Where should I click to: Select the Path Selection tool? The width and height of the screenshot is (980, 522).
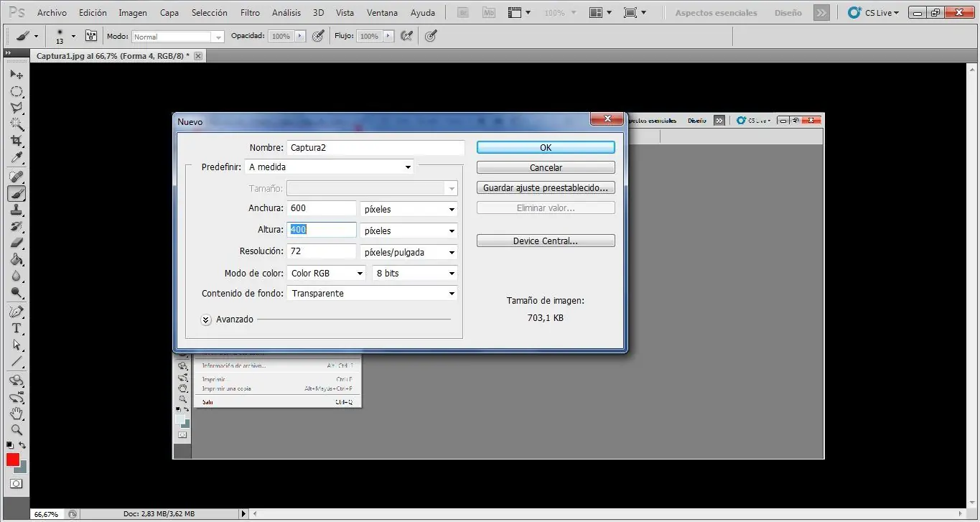click(16, 345)
